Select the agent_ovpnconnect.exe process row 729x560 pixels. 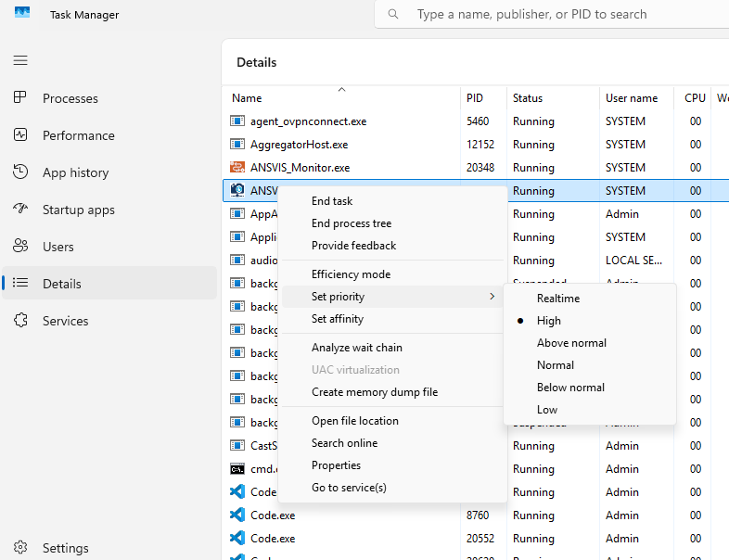click(x=308, y=121)
